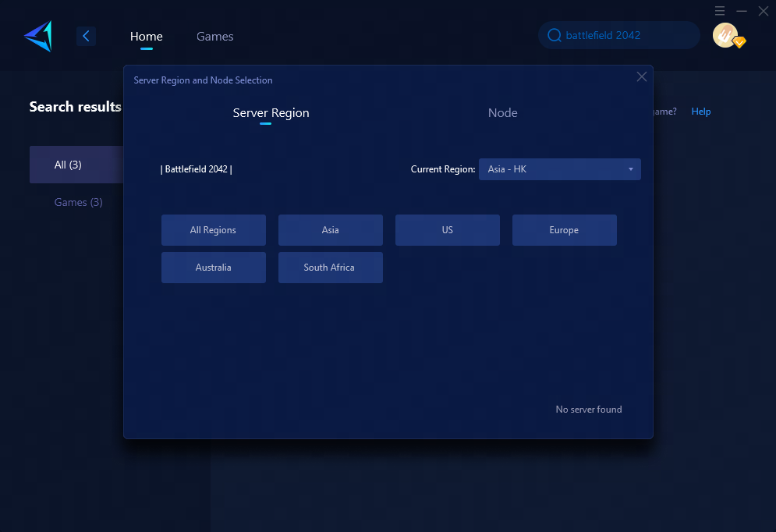Select the South Africa region button
Image resolution: width=776 pixels, height=532 pixels.
(x=330, y=268)
